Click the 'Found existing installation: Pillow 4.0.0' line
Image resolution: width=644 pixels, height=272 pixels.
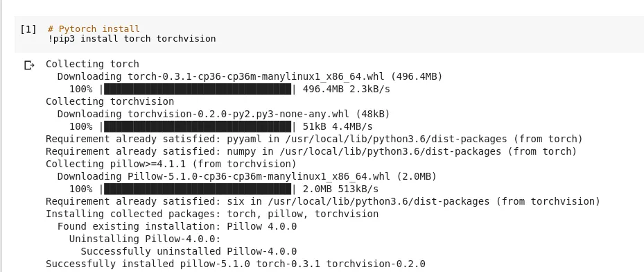coord(177,226)
